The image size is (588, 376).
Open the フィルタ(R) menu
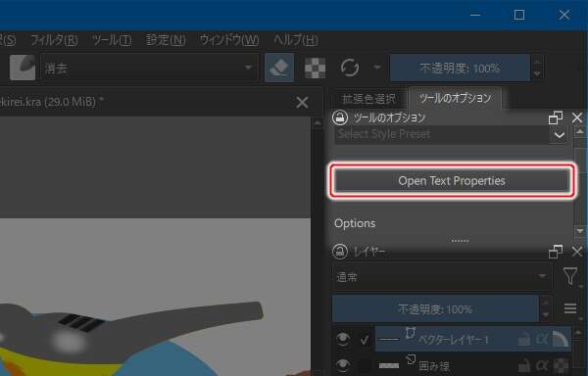(54, 40)
